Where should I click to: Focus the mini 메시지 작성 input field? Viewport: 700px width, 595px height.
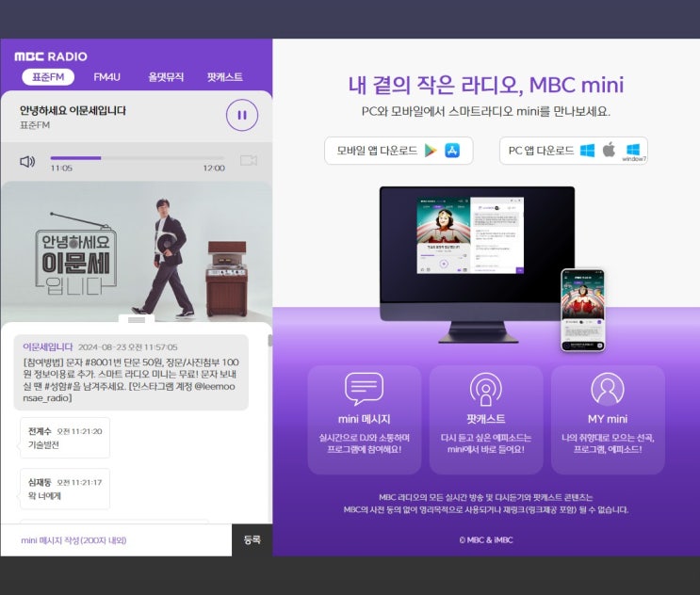116,540
